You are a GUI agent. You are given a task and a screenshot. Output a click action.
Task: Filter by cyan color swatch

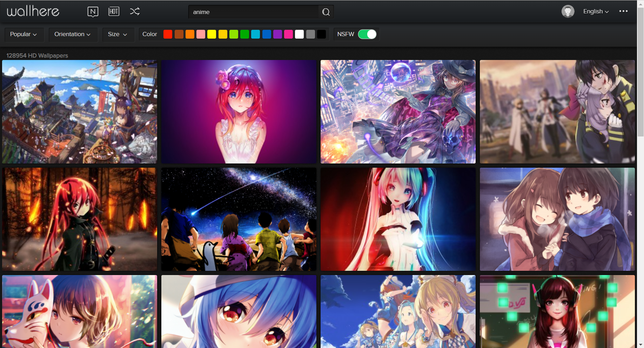click(256, 34)
